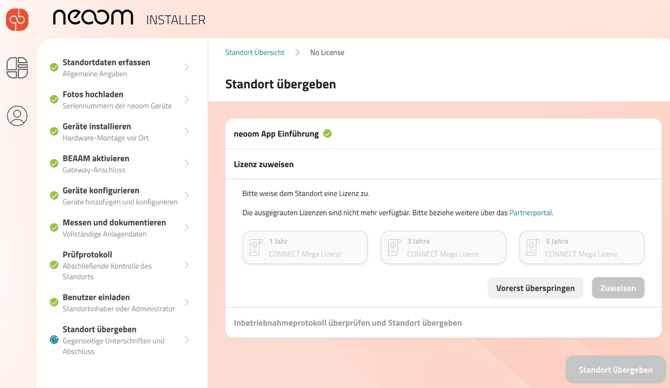670x388 pixels.
Task: Click the neoom INSTALLER wordmark
Action: pos(129,18)
